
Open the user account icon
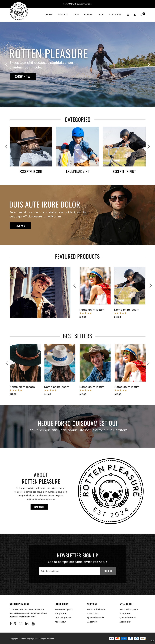(135, 15)
